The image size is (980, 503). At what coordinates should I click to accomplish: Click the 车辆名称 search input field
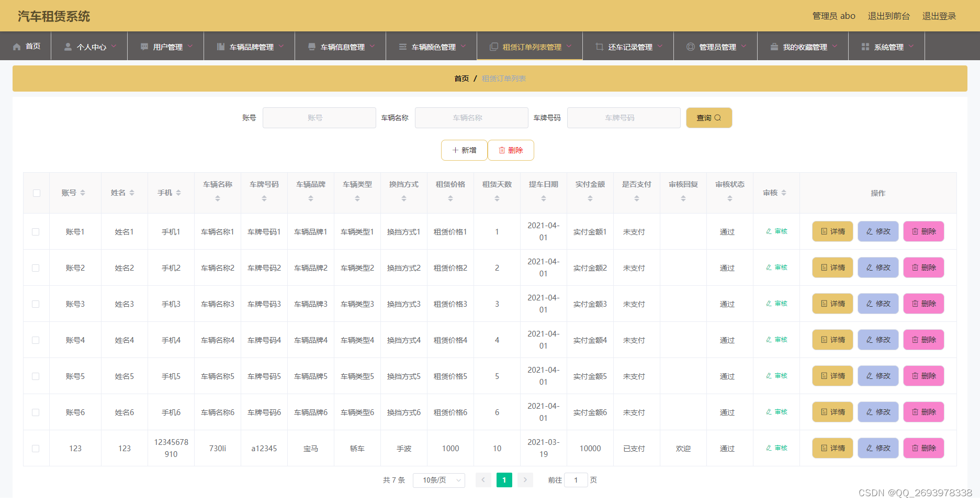471,118
